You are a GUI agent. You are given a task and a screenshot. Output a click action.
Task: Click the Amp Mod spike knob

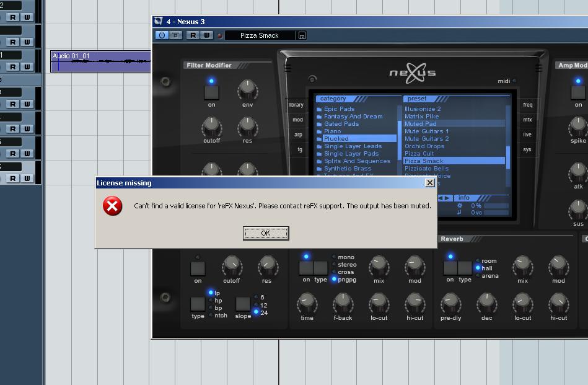point(578,126)
